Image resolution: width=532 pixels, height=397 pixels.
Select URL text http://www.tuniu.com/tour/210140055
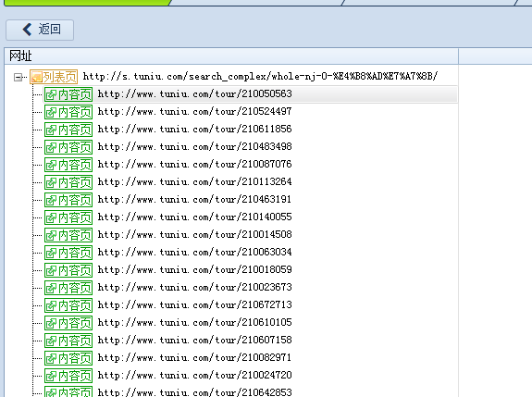coord(194,217)
